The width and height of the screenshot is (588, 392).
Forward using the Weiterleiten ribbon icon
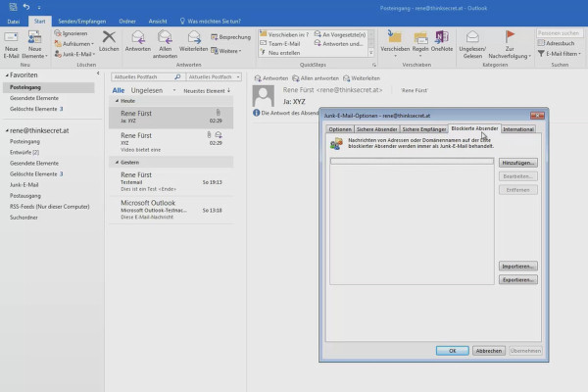(x=193, y=41)
